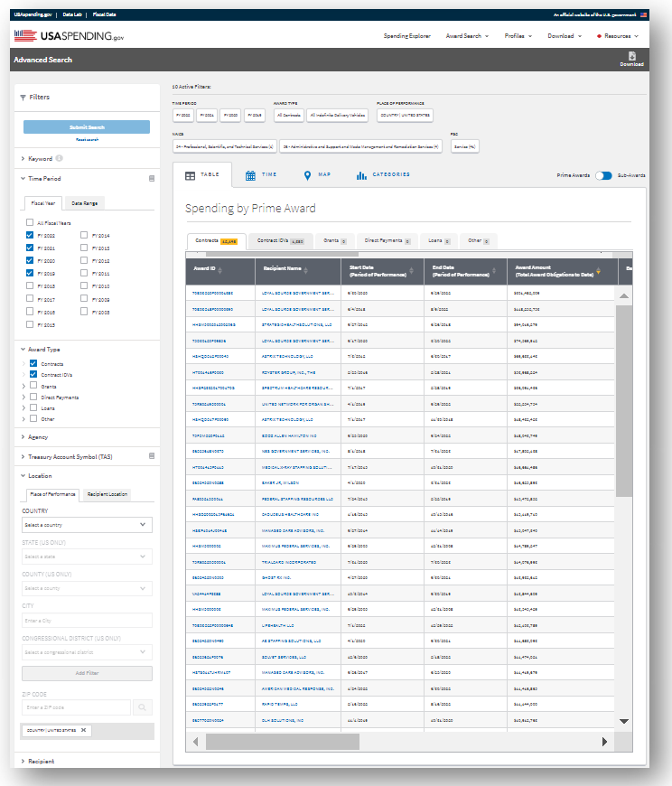Click the Map view pin icon
672x786 pixels.
(308, 175)
